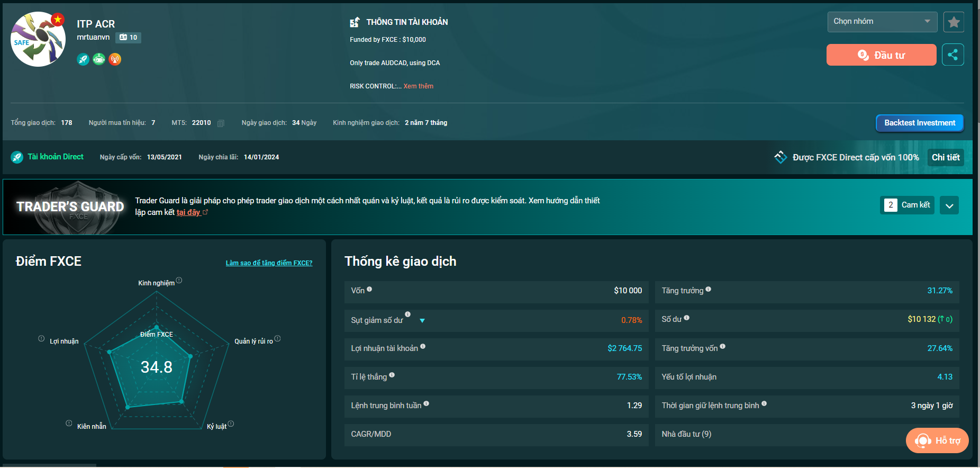
Task: Click info icon beside Lệnh trung bình tuần
Action: pos(427,404)
